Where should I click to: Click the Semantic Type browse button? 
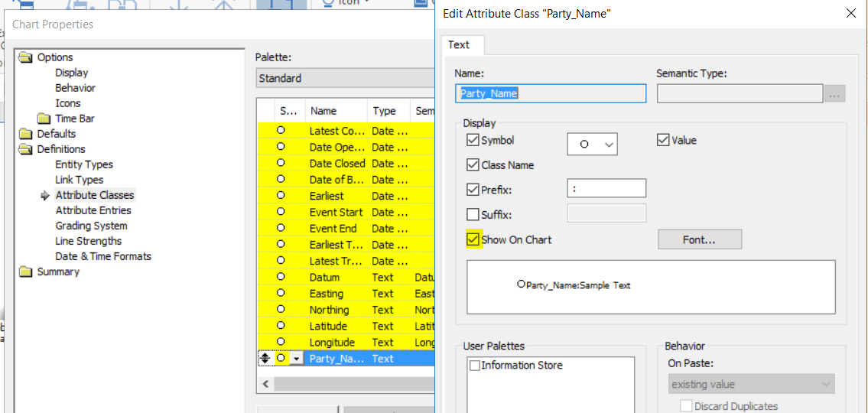[835, 94]
